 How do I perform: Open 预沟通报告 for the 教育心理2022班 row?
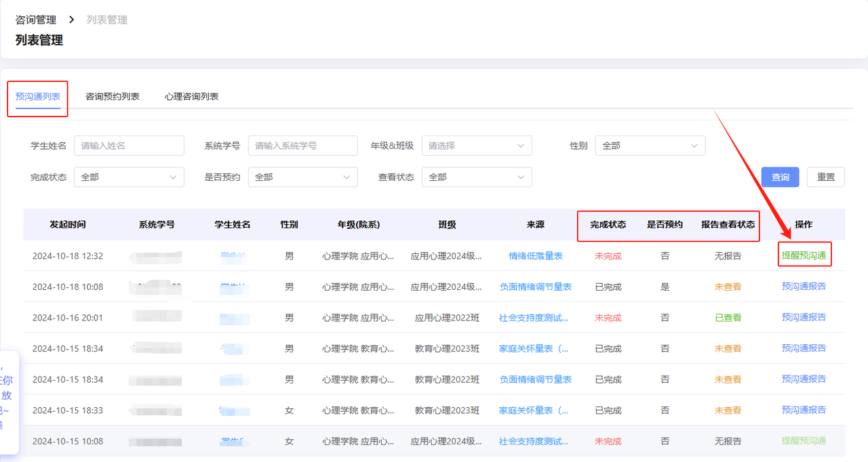point(804,379)
